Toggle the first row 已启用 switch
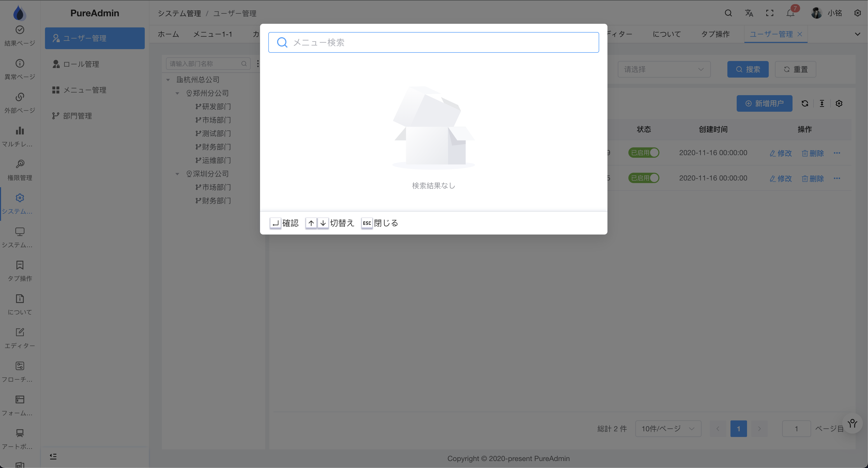 (x=644, y=153)
